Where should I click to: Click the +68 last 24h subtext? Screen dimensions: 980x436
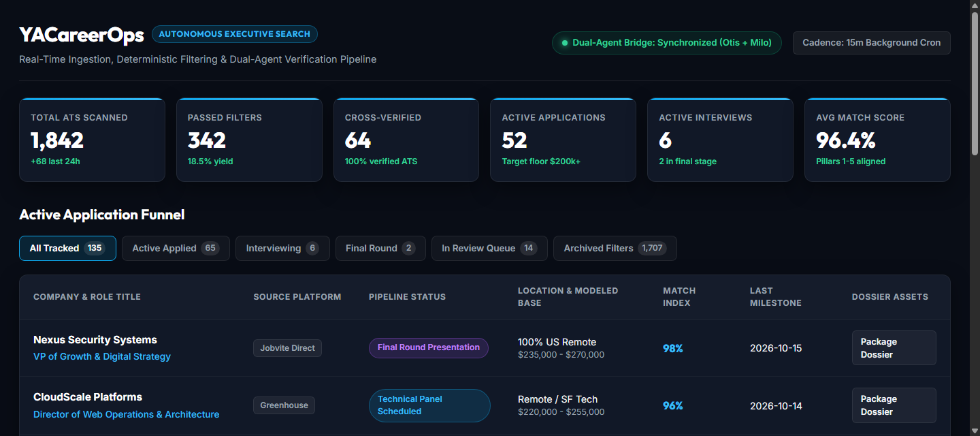(x=56, y=161)
